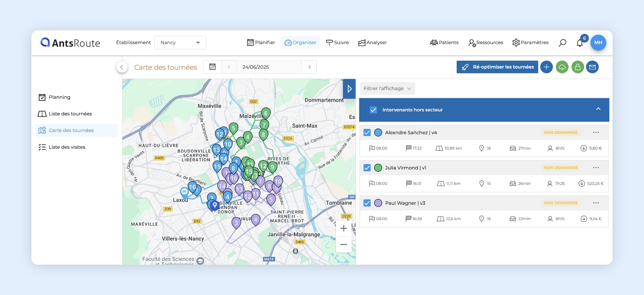
Task: Click Alexndre Sanchez 10,89 km distance
Action: pyautogui.click(x=449, y=148)
